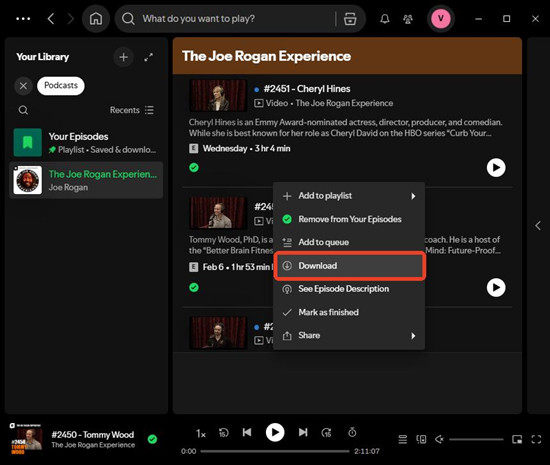Select Mark as finished
This screenshot has height=465, width=550.
tap(349, 312)
